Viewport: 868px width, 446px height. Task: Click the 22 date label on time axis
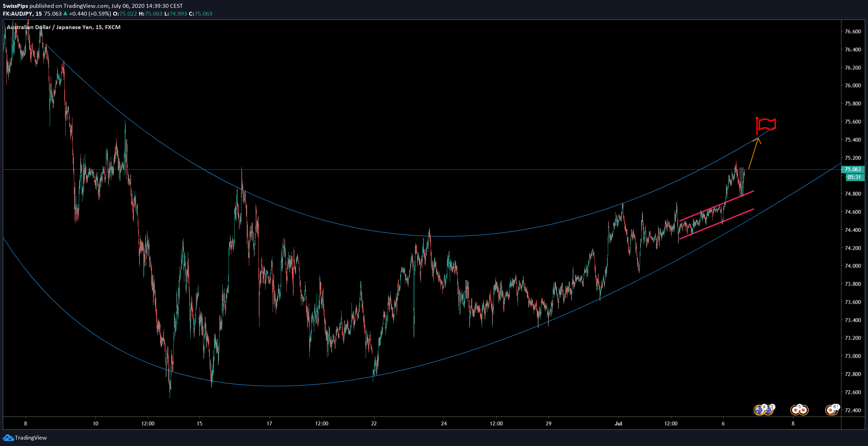click(374, 423)
